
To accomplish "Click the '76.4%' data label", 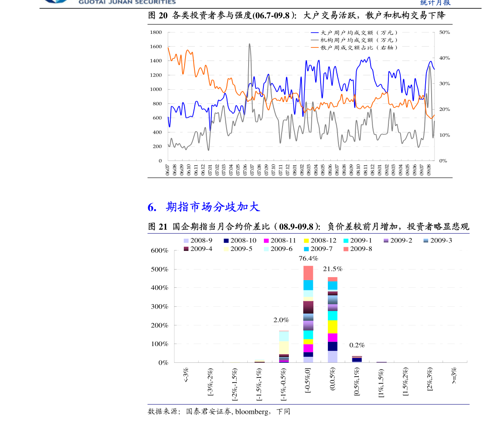I will point(308,258).
